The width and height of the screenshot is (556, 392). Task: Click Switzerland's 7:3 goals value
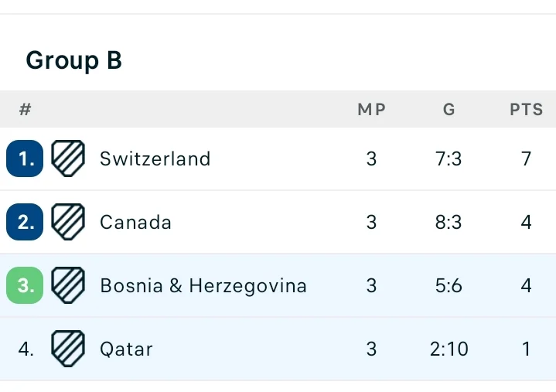pyautogui.click(x=449, y=159)
